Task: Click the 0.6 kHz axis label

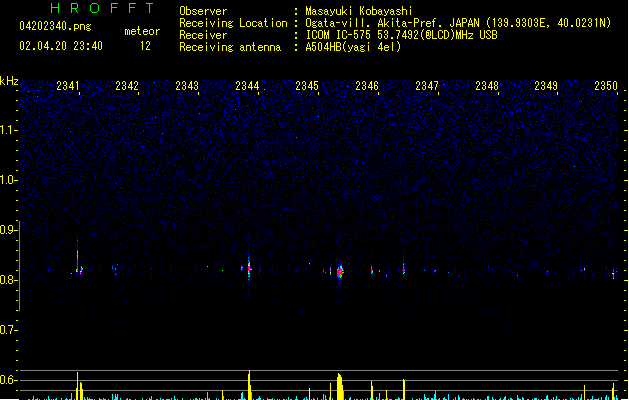Action: pos(8,380)
